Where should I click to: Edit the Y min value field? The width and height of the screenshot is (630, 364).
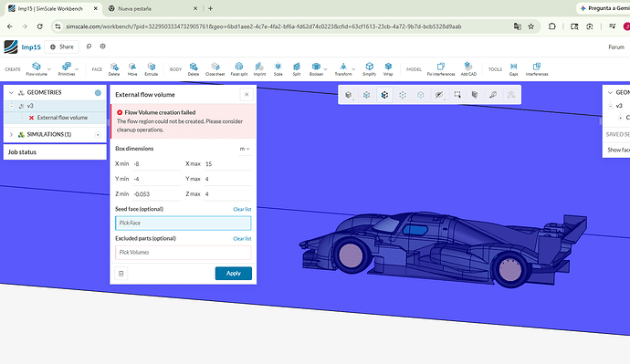(x=156, y=179)
